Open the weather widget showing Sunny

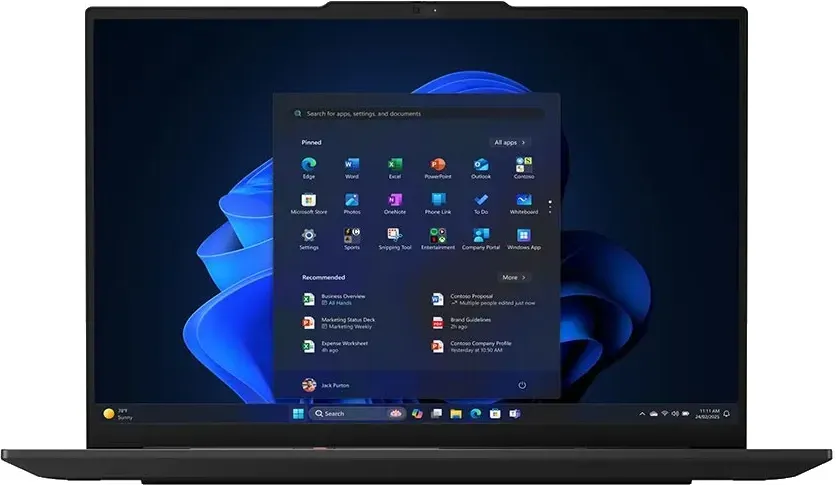coord(118,414)
